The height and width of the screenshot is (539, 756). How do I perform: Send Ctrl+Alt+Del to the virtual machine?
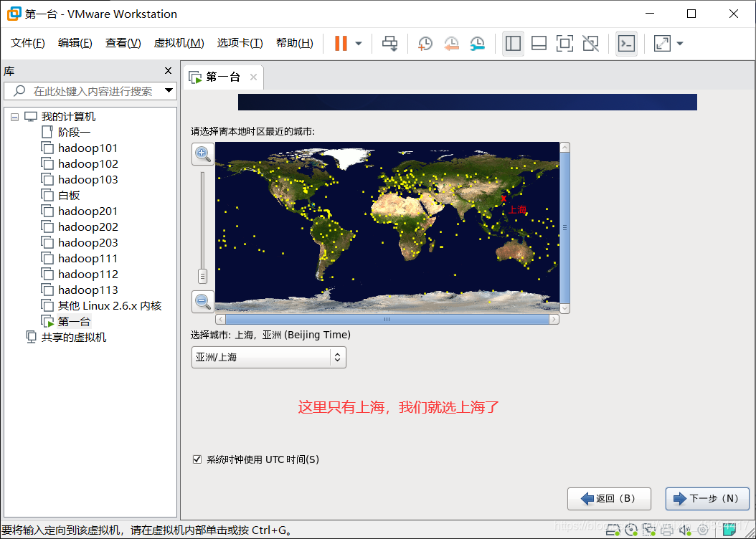click(x=389, y=43)
